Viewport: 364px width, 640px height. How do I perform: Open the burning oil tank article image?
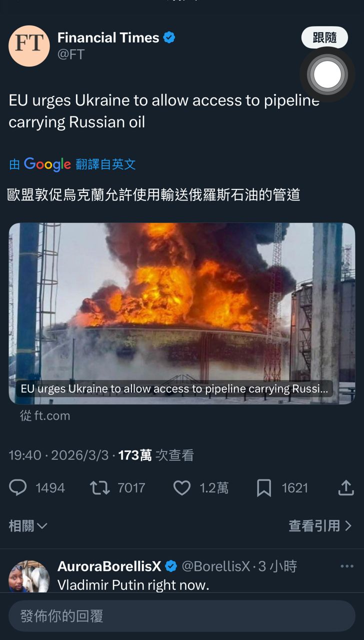point(182,313)
